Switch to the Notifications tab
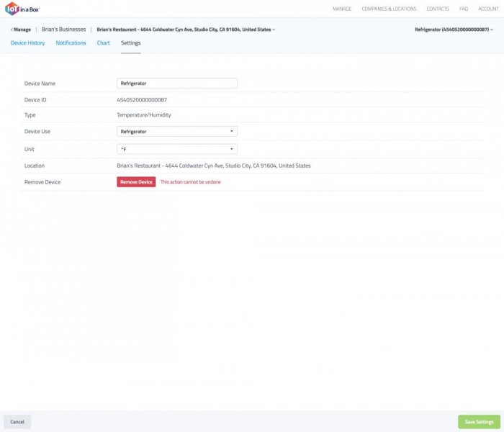The image size is (504, 432). (71, 43)
